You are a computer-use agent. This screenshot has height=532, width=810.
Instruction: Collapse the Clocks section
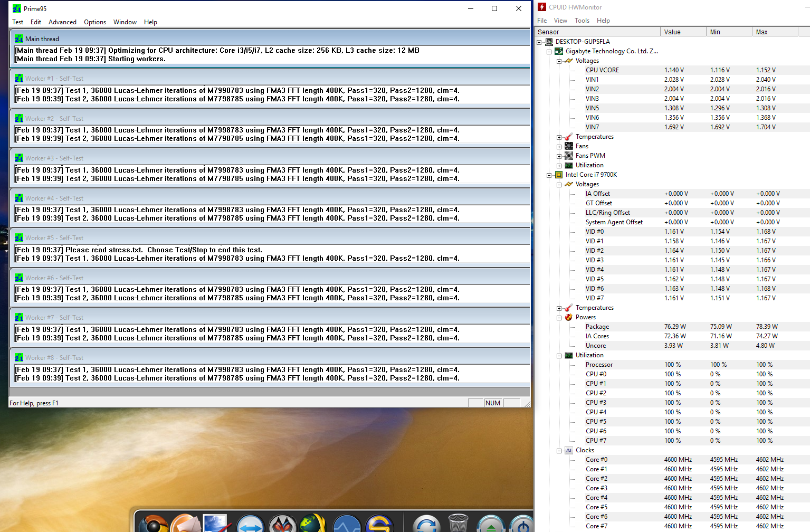pos(559,451)
